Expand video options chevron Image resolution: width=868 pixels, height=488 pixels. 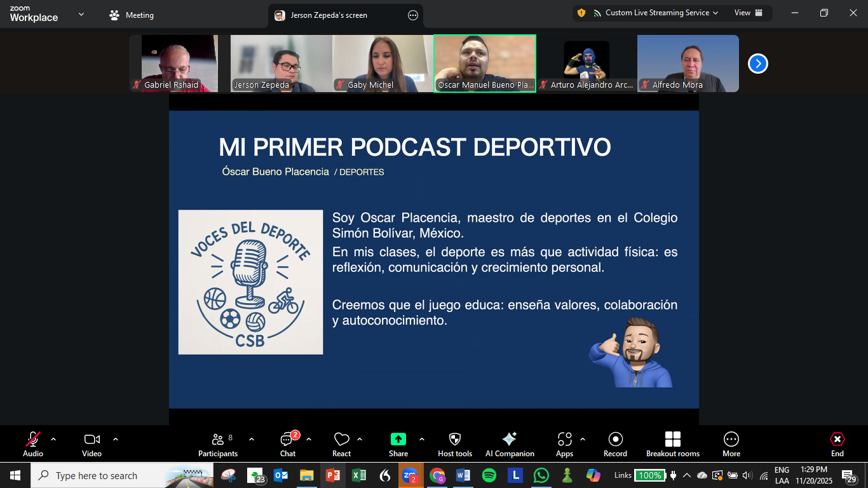tap(116, 439)
